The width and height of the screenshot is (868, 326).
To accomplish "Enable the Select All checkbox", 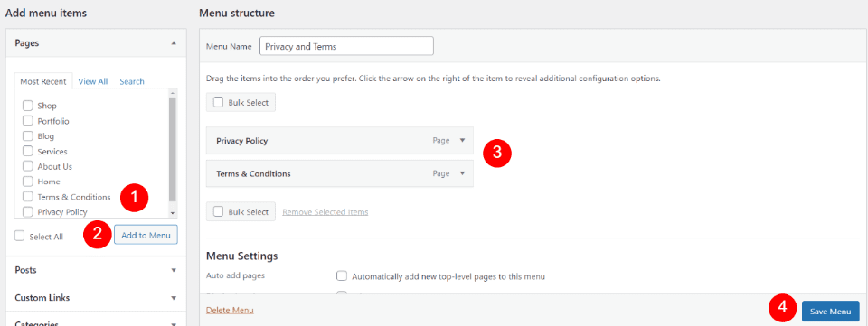I will 20,236.
